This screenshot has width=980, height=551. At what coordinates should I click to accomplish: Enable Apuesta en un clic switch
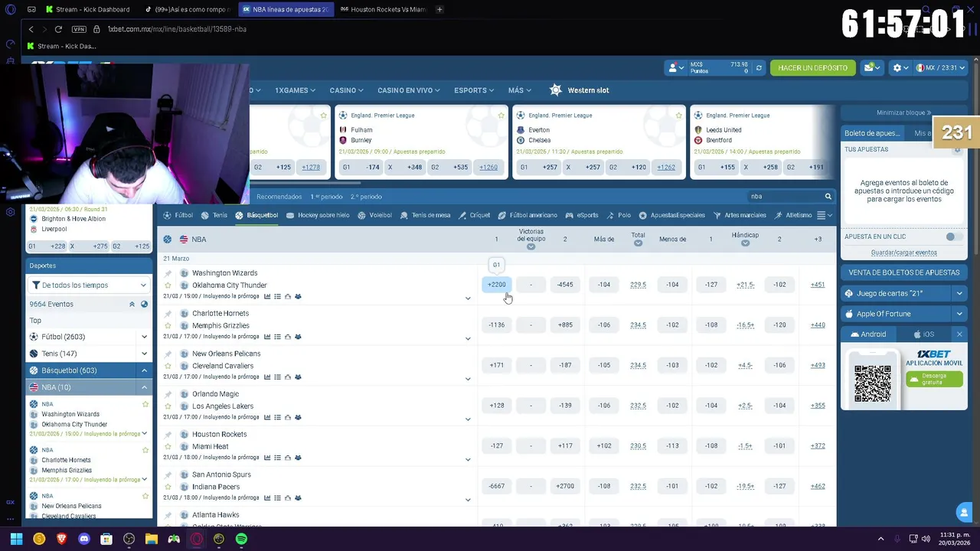click(x=952, y=237)
